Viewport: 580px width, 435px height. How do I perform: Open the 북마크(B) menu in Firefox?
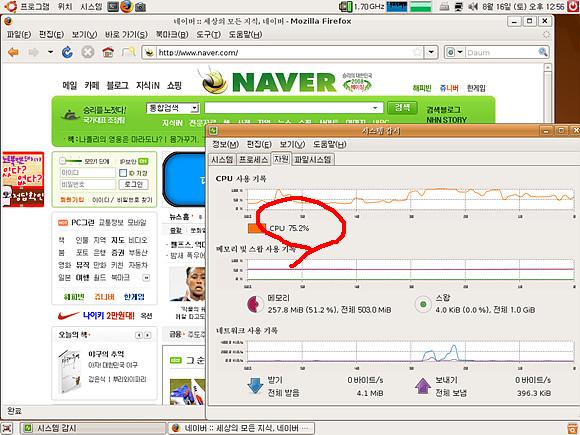point(172,34)
